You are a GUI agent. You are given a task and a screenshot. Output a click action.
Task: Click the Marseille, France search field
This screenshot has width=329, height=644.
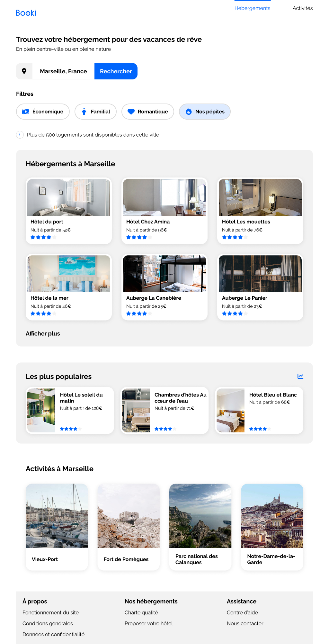[63, 71]
